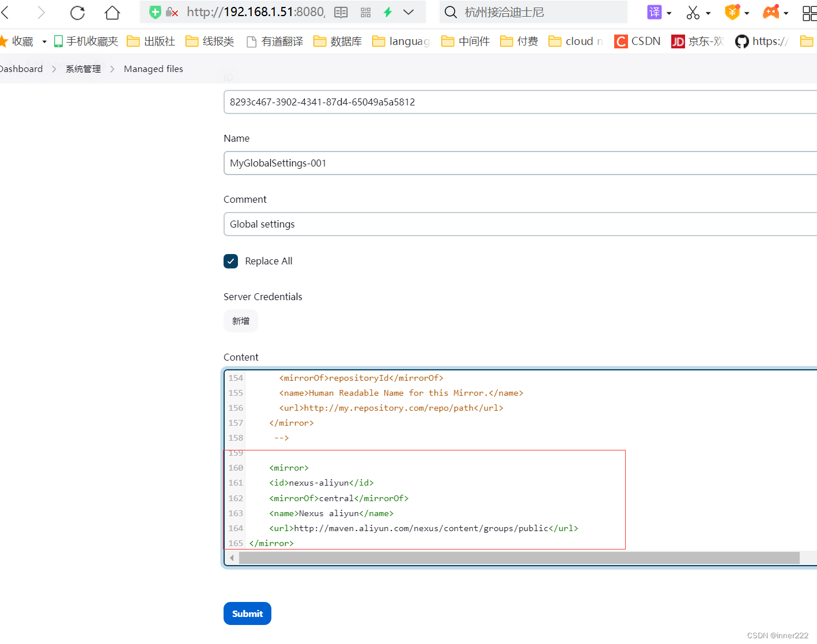
Task: Open the screenshot tool dropdown arrow
Action: (708, 13)
